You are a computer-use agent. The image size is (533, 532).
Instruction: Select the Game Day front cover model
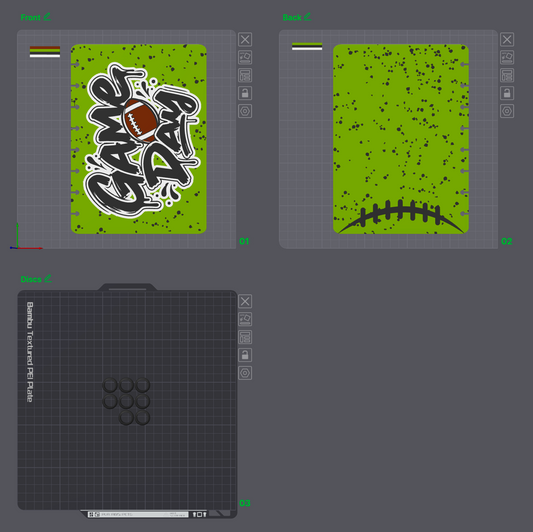click(139, 139)
